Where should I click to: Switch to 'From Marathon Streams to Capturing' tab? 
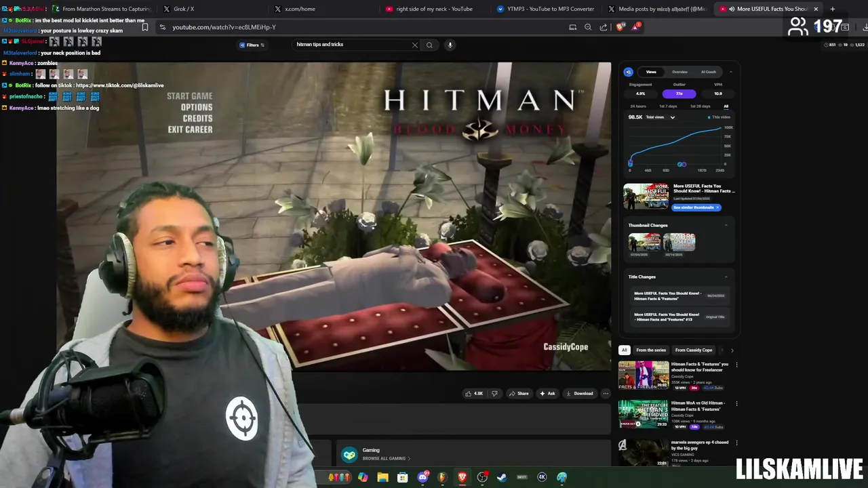click(102, 9)
